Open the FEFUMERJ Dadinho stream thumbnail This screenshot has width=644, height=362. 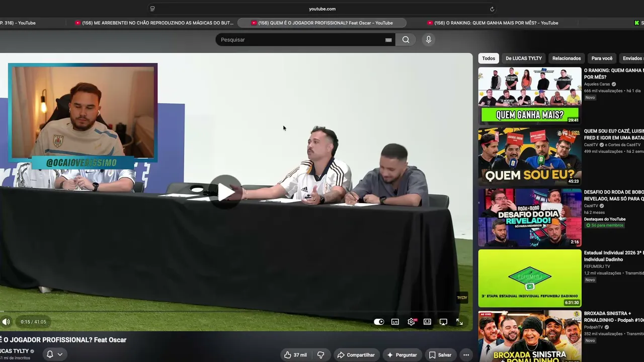529,278
